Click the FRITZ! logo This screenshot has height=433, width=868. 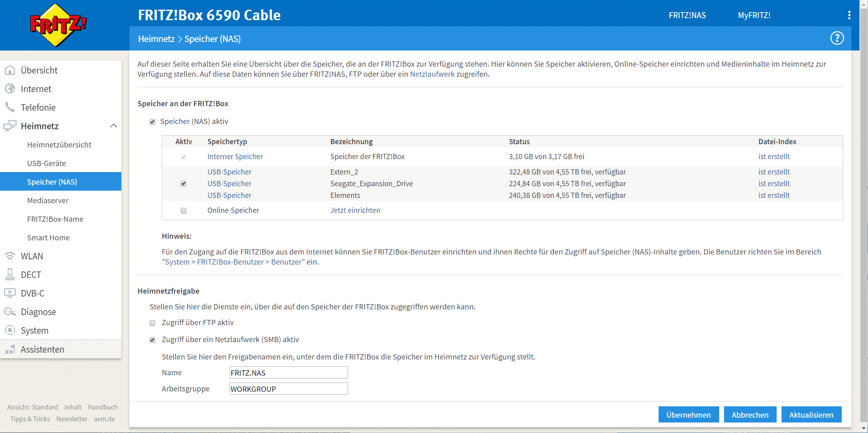[58, 25]
